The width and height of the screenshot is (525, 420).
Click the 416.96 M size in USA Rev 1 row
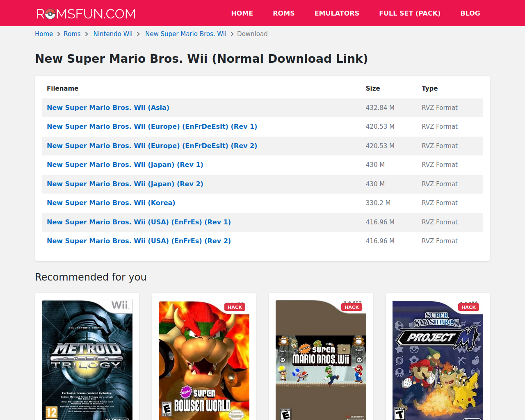tap(380, 222)
